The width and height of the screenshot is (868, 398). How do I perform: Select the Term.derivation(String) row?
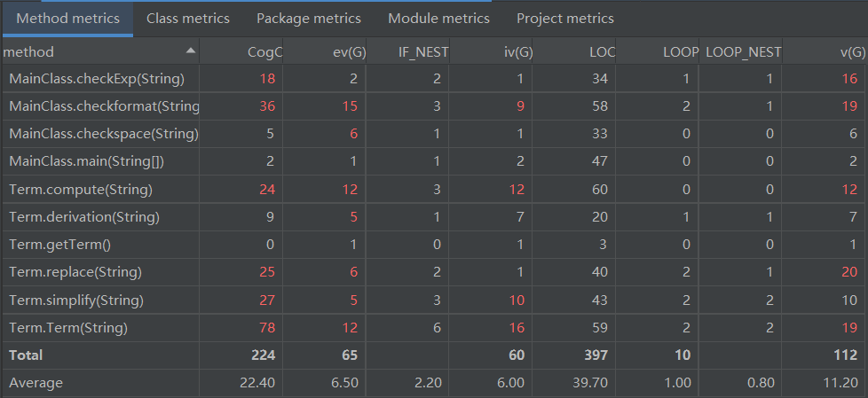point(434,217)
